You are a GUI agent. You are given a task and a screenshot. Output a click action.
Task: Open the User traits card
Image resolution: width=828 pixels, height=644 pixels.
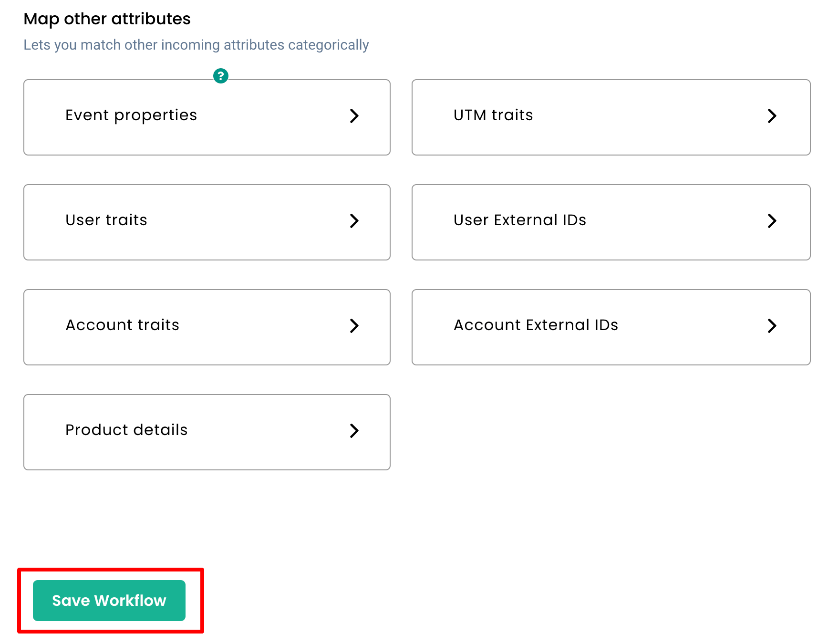tap(207, 222)
